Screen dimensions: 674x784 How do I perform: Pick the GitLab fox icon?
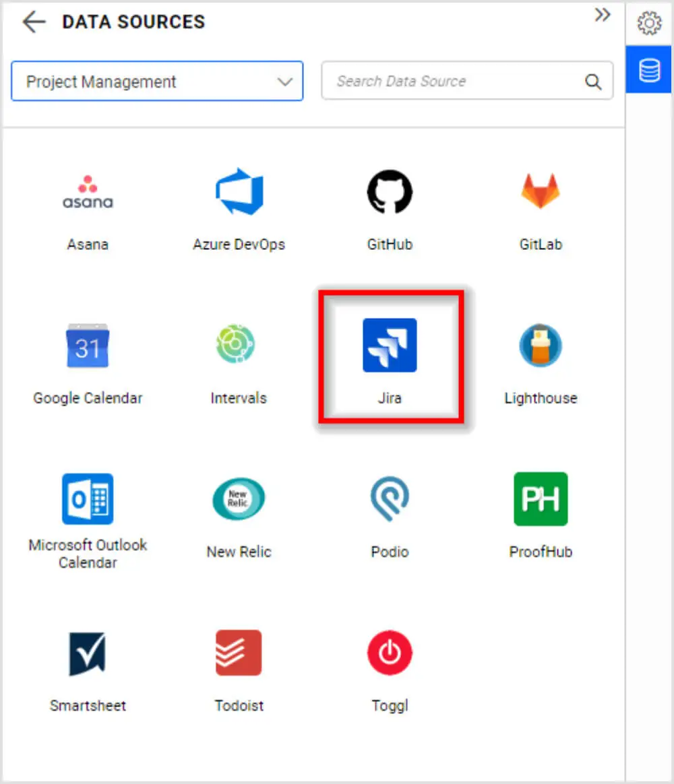pyautogui.click(x=541, y=192)
